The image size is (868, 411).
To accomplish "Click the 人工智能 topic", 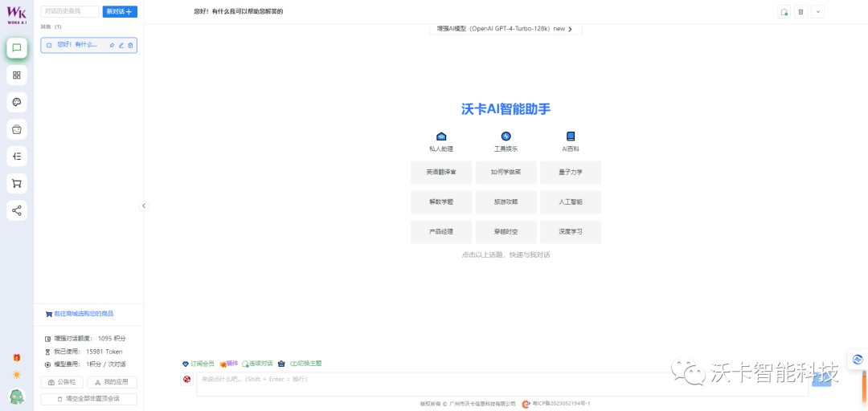I will (571, 202).
